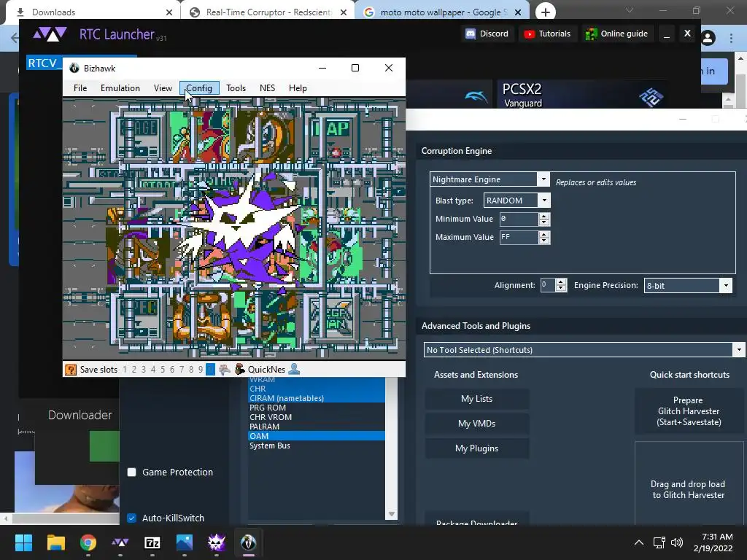This screenshot has height=560, width=747.
Task: Click the My Plugins button
Action: pos(476,448)
